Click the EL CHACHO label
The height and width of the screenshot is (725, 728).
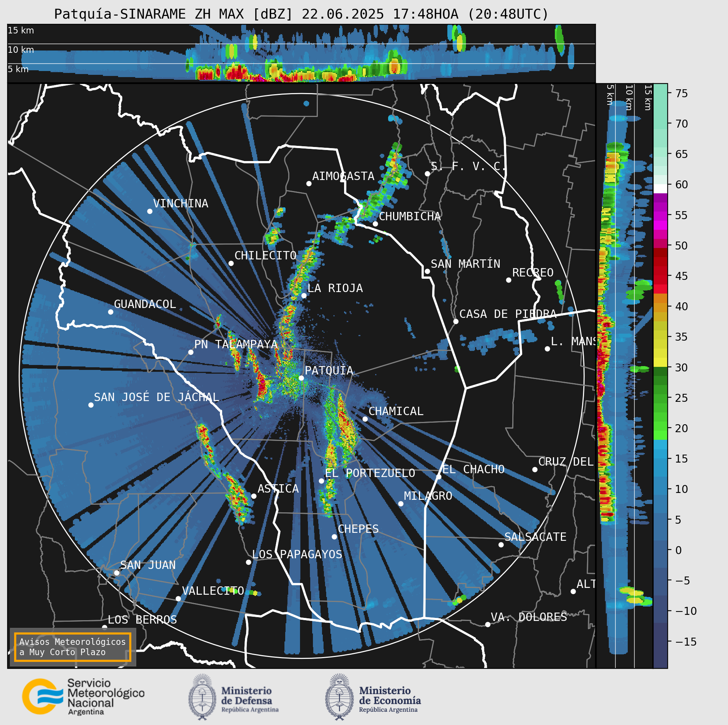coord(474,469)
